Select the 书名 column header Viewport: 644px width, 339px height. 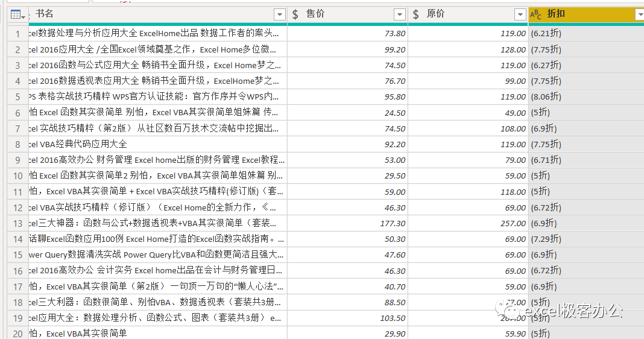(158, 15)
